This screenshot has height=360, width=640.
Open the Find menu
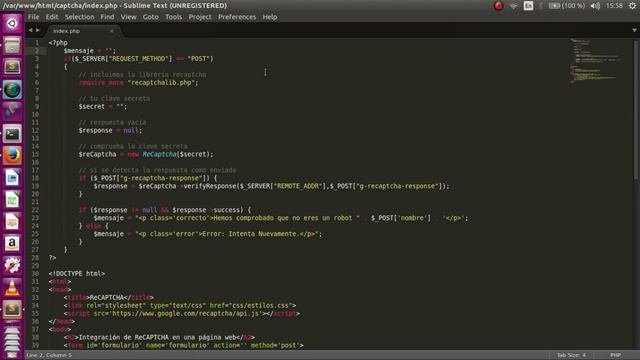(107, 17)
